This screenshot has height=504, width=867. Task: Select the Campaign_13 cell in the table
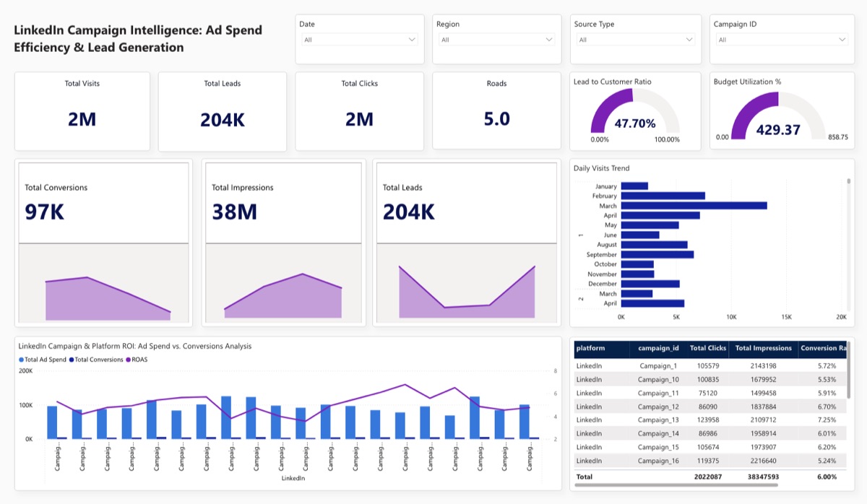(657, 420)
